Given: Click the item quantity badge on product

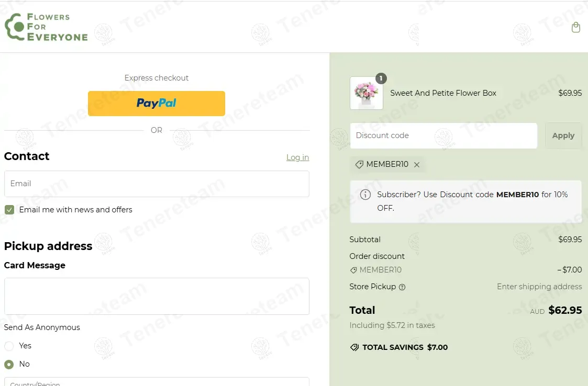Looking at the screenshot, I should [x=381, y=78].
